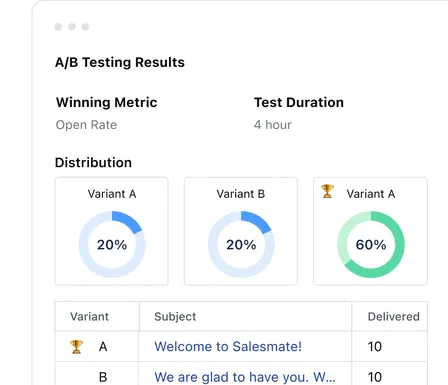Open the "We are glad to have you" subject link
The width and height of the screenshot is (448, 385).
pyautogui.click(x=245, y=377)
